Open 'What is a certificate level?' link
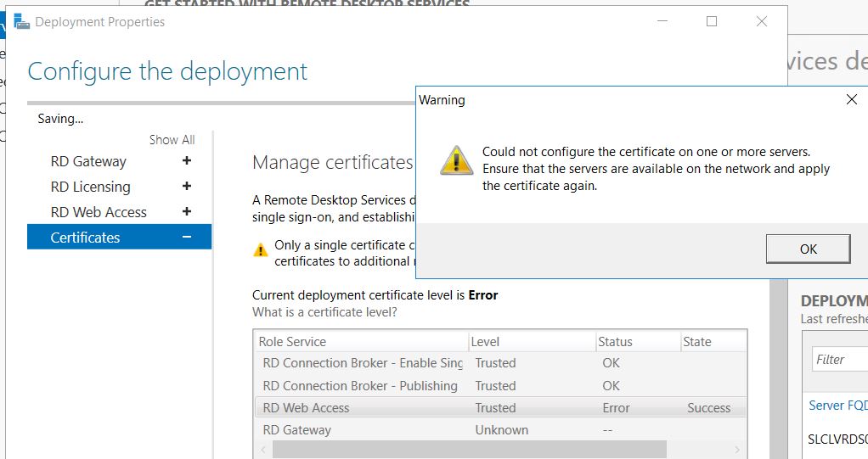This screenshot has height=459, width=868. [x=324, y=312]
